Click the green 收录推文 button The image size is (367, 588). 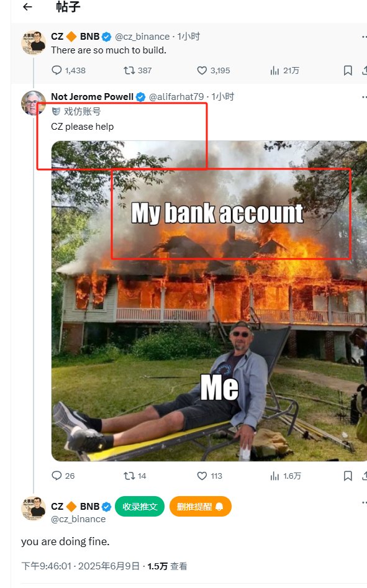pyautogui.click(x=140, y=506)
